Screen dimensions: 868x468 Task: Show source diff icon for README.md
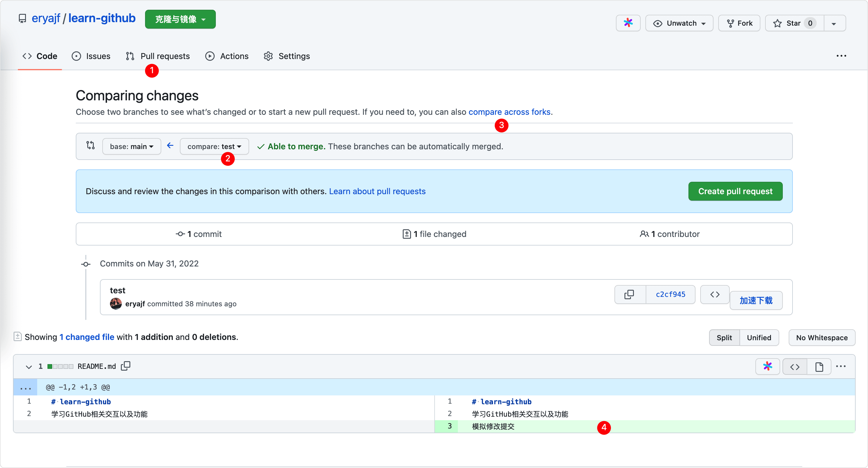click(x=795, y=366)
